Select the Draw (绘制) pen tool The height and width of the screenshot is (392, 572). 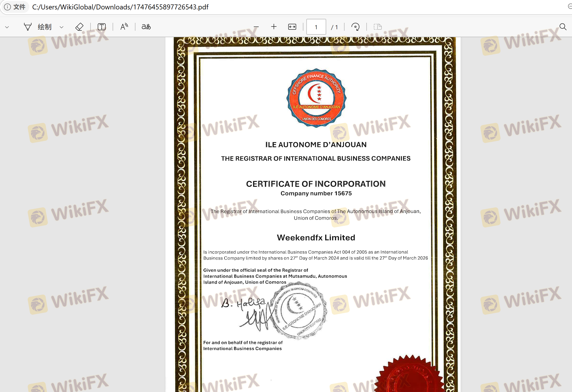coord(28,27)
